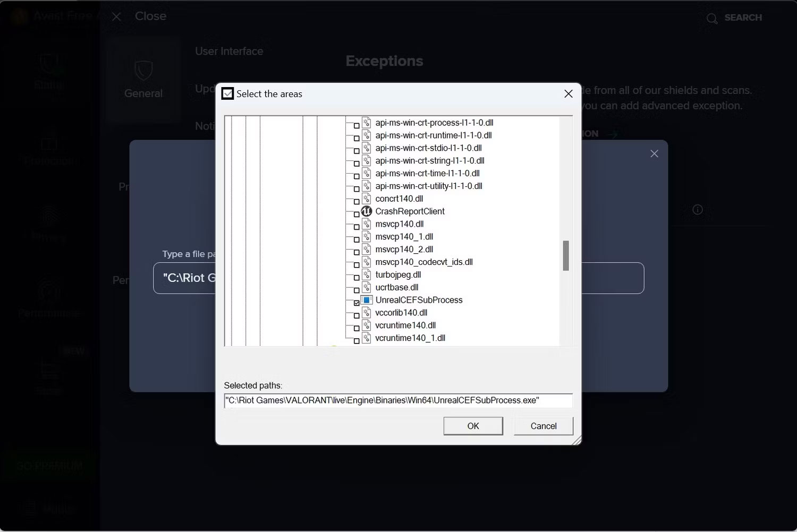Check the api-ms-win-crt-utility-l1-1-0.dll checkbox

357,189
